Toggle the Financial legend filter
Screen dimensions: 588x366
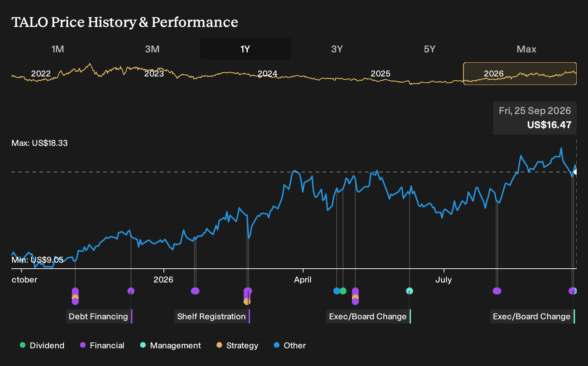point(102,345)
